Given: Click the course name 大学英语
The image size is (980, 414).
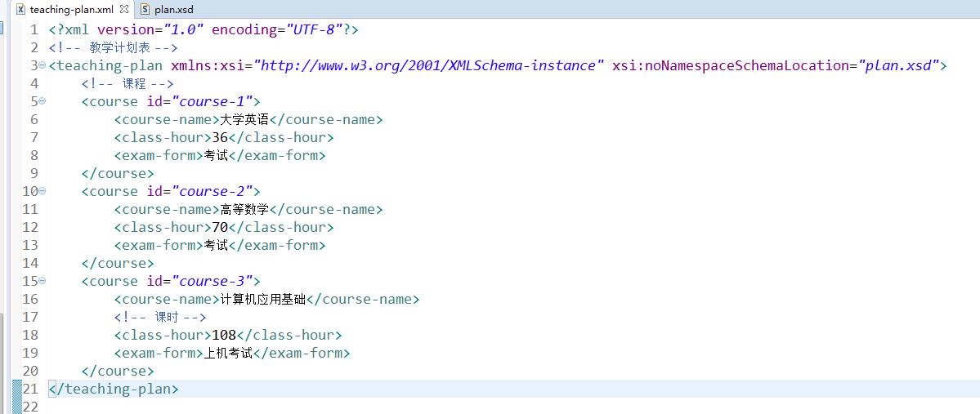Looking at the screenshot, I should coord(244,120).
